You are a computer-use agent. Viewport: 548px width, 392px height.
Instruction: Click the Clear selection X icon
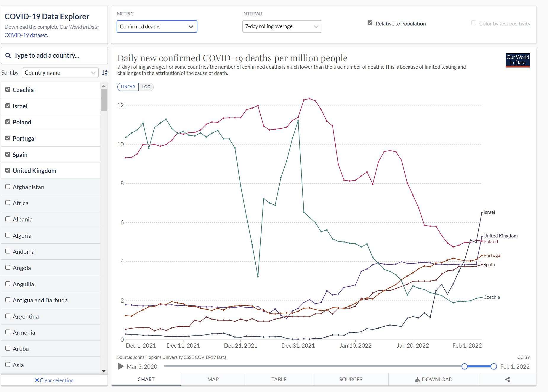pyautogui.click(x=37, y=380)
